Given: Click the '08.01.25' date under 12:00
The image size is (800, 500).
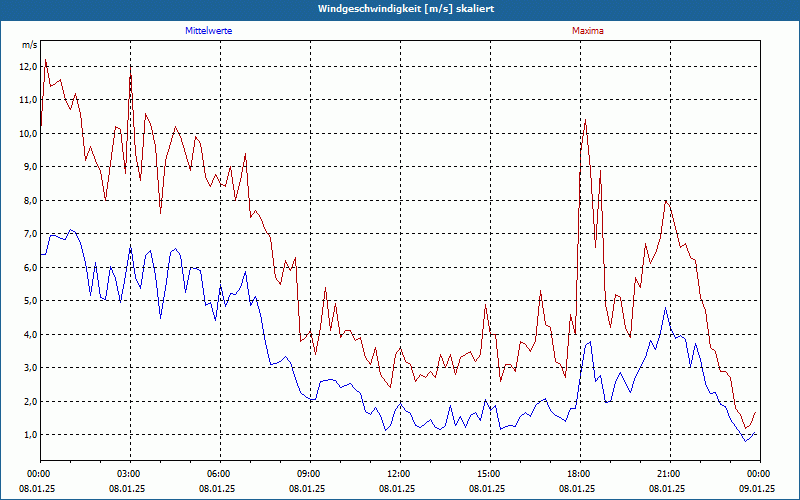Looking at the screenshot, I should [397, 488].
